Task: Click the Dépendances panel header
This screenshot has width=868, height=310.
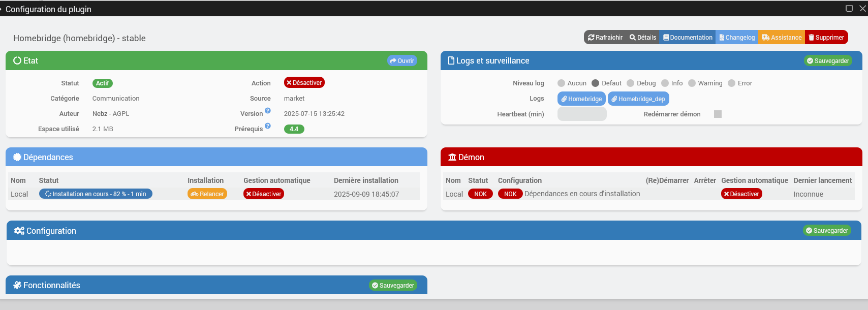Action: (216, 157)
